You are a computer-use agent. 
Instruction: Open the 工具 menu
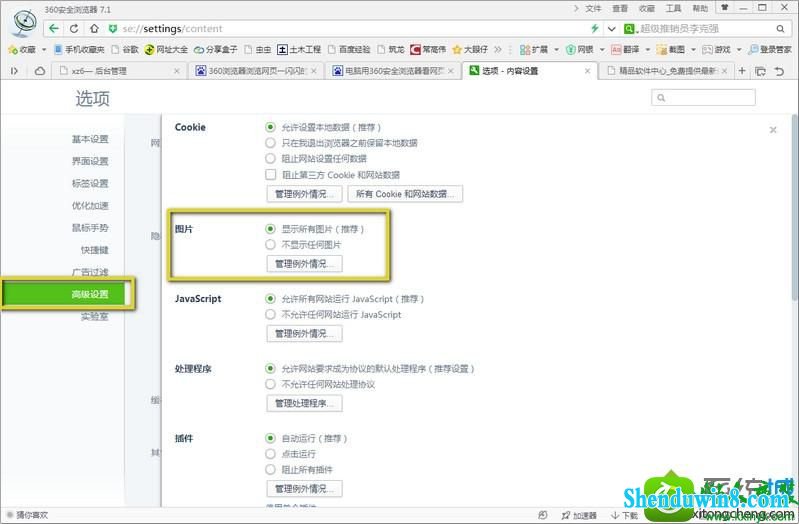click(x=673, y=8)
